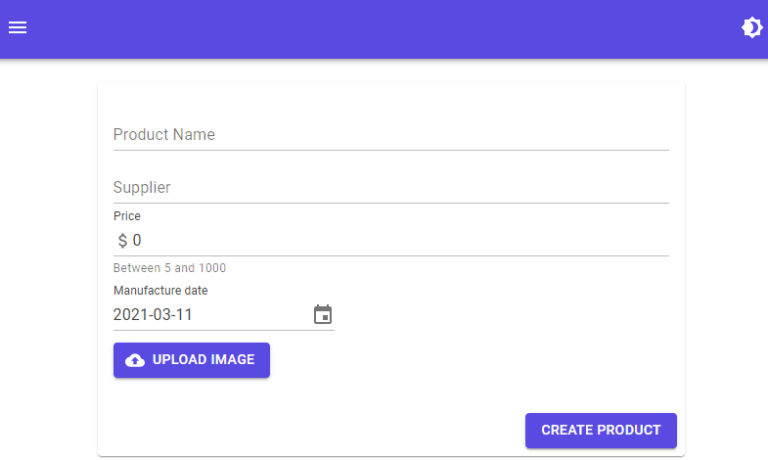Toggle the dark/light theme brightness icon

751,28
